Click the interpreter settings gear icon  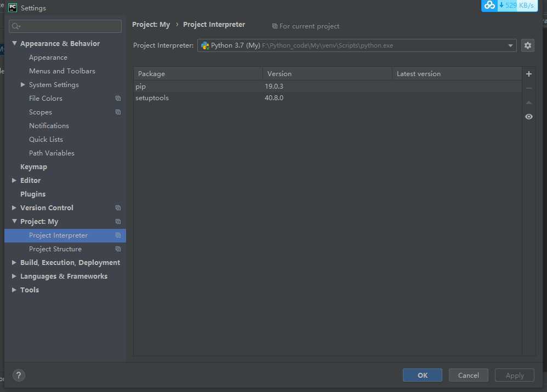[527, 45]
